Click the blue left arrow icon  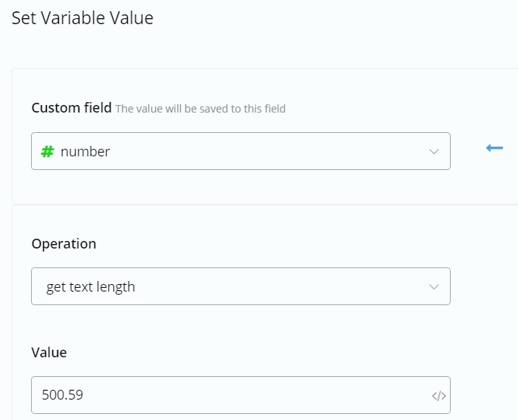495,148
